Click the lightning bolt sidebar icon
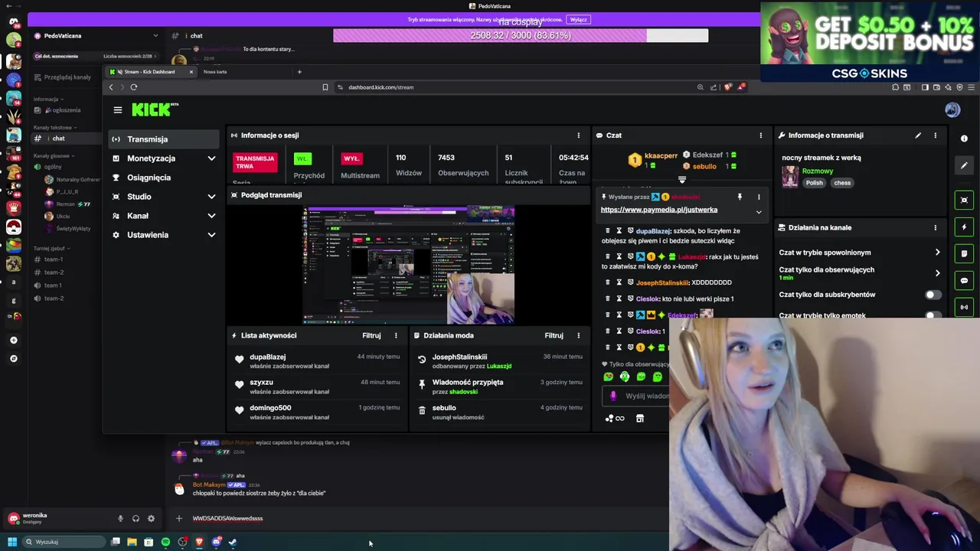This screenshot has height=551, width=980. click(964, 227)
